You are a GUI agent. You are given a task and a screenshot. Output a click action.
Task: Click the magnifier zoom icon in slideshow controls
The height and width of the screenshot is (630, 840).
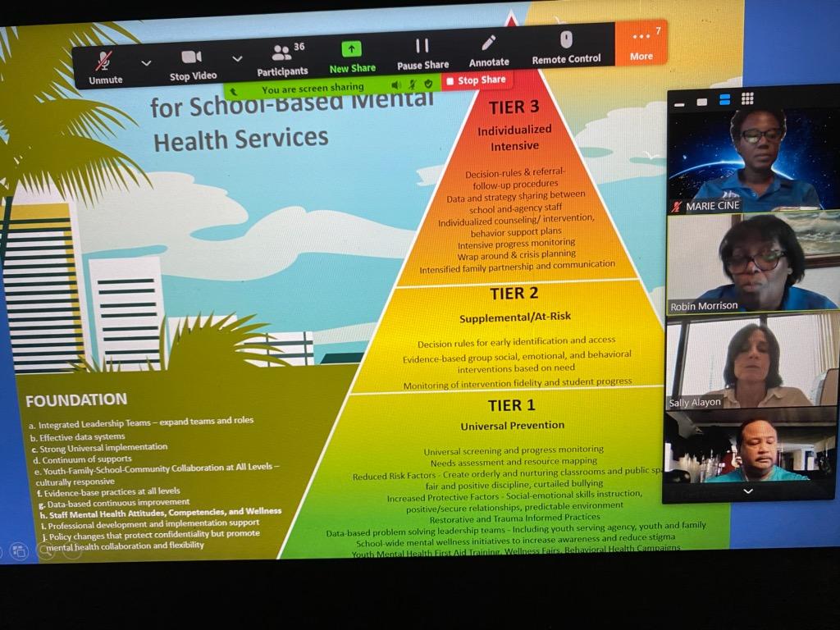coord(46,550)
